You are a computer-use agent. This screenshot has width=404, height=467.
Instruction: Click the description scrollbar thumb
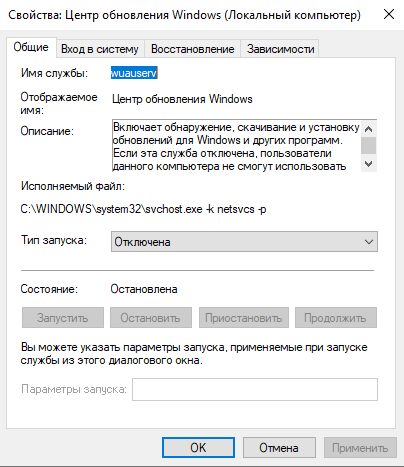click(369, 145)
